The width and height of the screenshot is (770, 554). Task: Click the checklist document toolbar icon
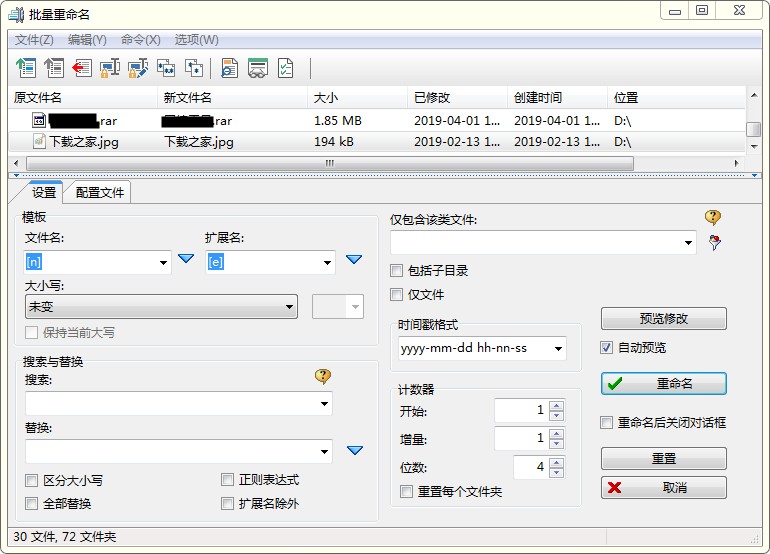[x=286, y=68]
